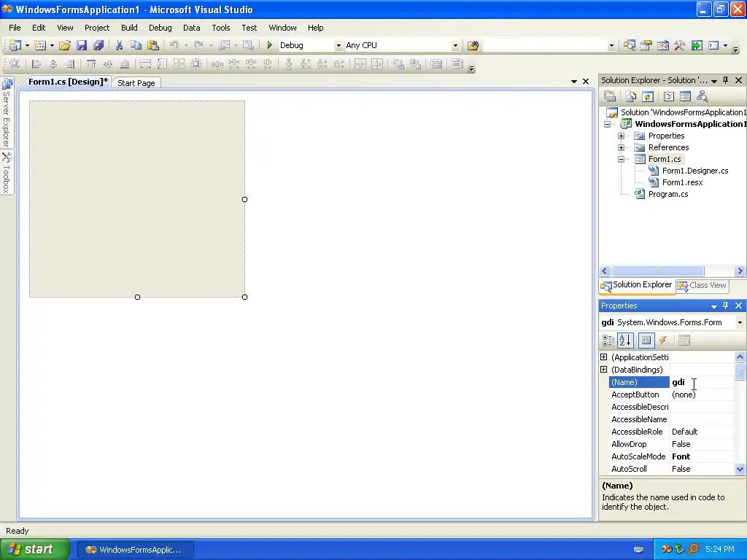Open the Debug menu
The height and width of the screenshot is (560, 747).
pos(160,28)
